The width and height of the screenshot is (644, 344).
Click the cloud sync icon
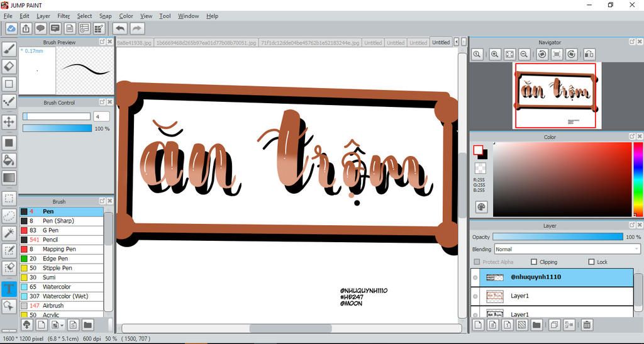click(x=11, y=28)
